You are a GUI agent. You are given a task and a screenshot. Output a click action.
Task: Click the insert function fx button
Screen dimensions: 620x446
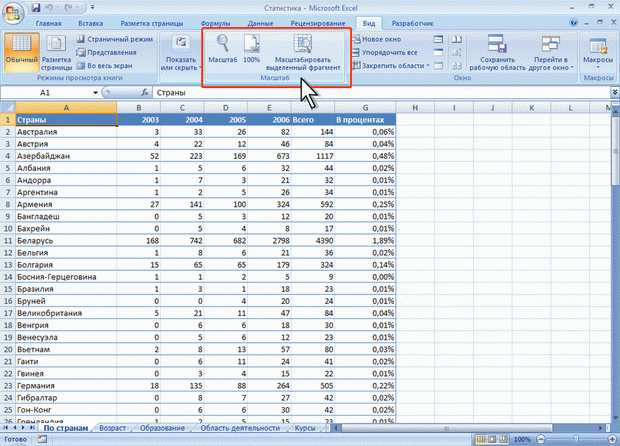(145, 93)
